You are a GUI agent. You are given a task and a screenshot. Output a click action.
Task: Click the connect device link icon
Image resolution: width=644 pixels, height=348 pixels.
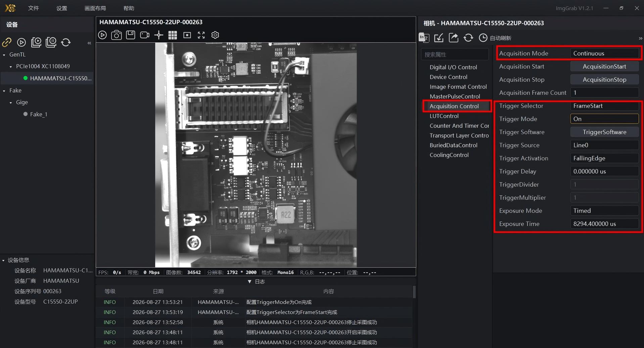pyautogui.click(x=7, y=42)
